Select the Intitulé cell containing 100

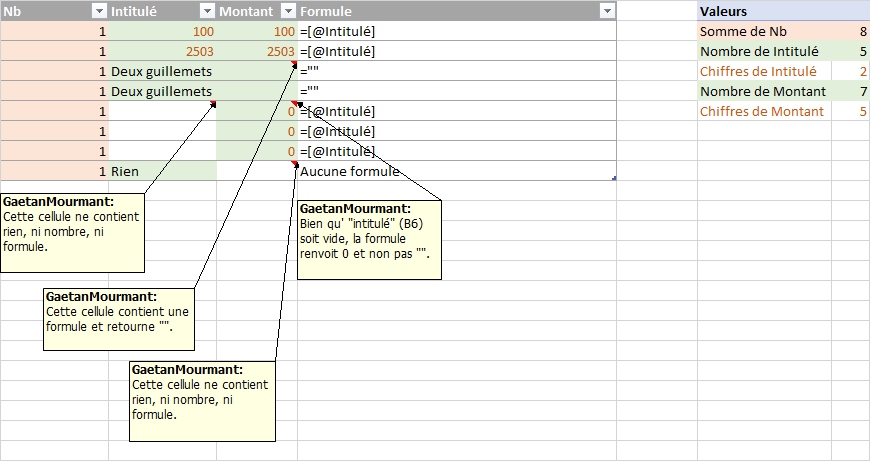[162, 32]
